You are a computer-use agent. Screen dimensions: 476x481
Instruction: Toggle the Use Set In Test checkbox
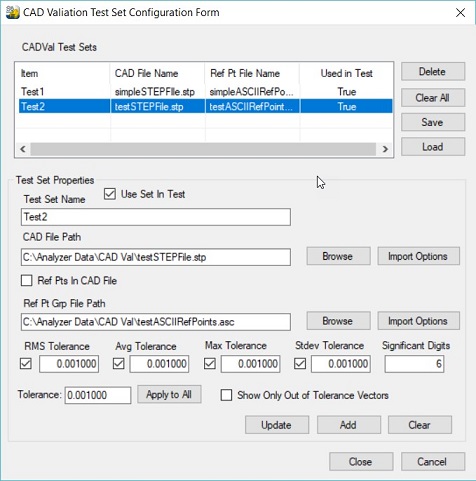click(x=110, y=194)
